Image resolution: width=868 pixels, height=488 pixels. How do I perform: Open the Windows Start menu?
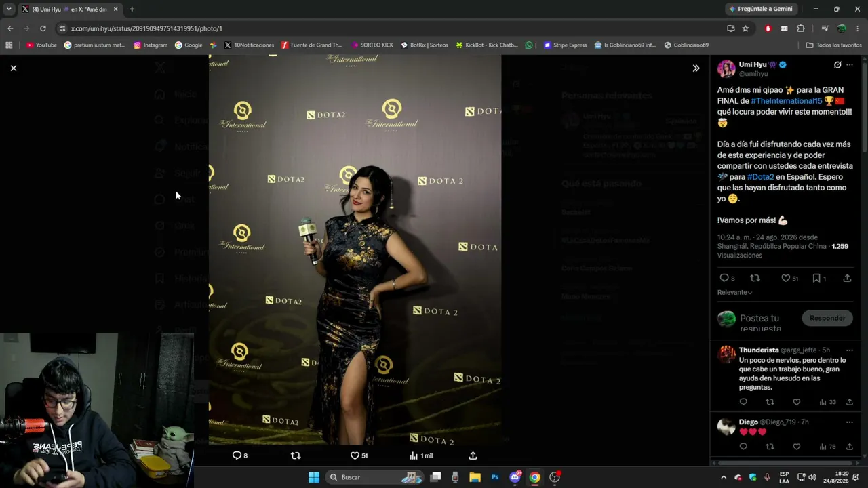tap(314, 477)
